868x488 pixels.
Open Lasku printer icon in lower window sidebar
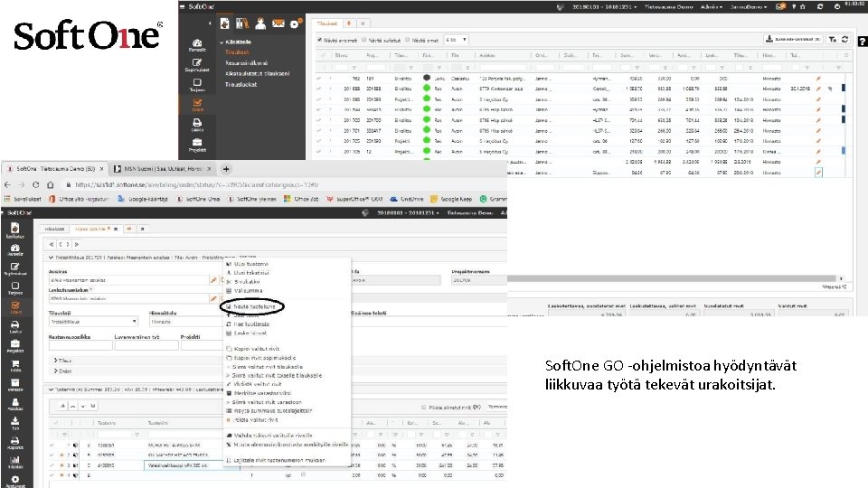[x=15, y=326]
